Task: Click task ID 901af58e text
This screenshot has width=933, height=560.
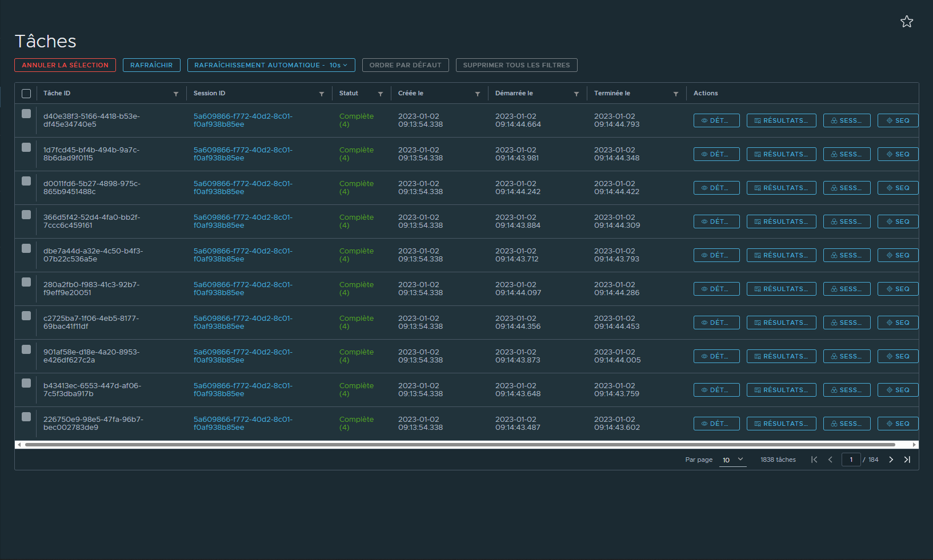Action: [91, 356]
